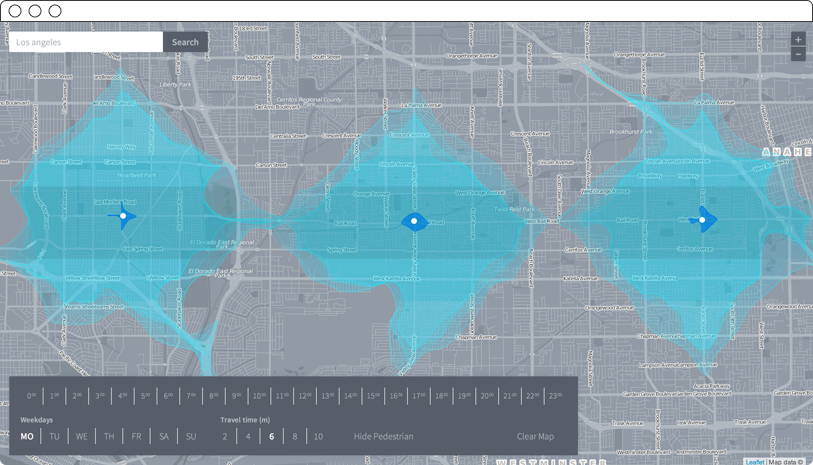Toggle Hide Pedestrian layer
Viewport: 813px width, 465px height.
pos(383,437)
